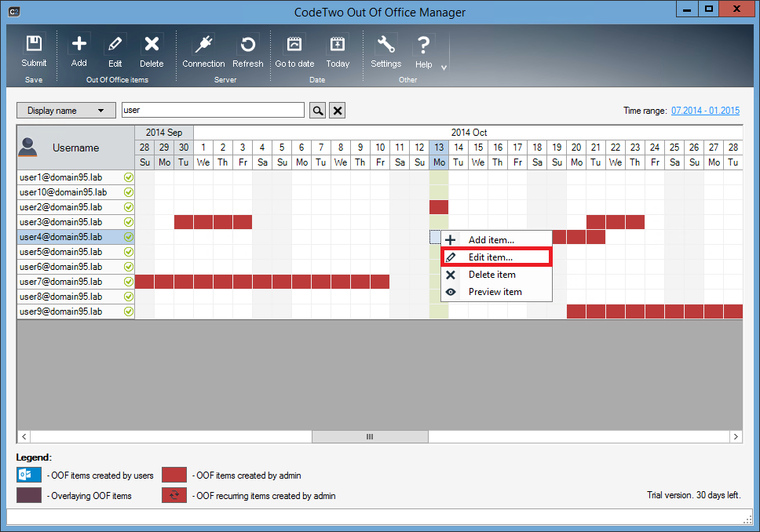Image resolution: width=760 pixels, height=532 pixels.
Task: Click the recurring admin items legend icon
Action: point(174,495)
